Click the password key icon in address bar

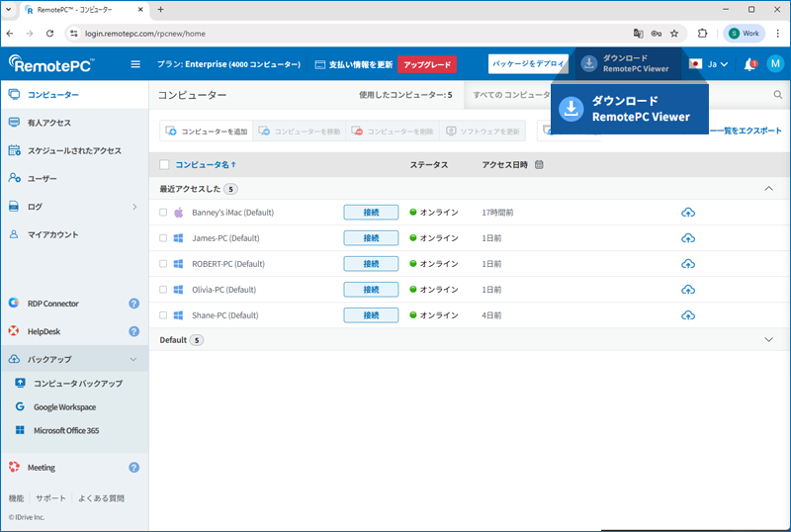tap(657, 34)
